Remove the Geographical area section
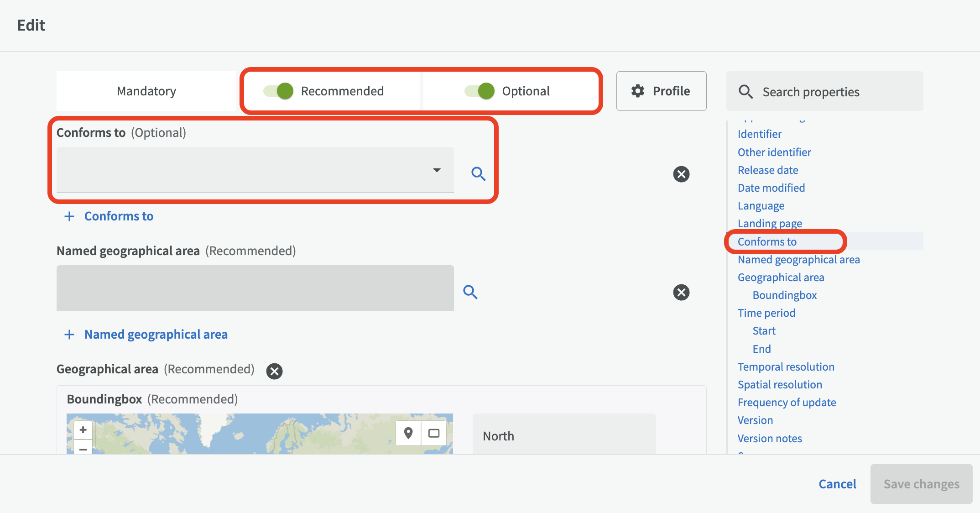The image size is (980, 513). pyautogui.click(x=274, y=371)
